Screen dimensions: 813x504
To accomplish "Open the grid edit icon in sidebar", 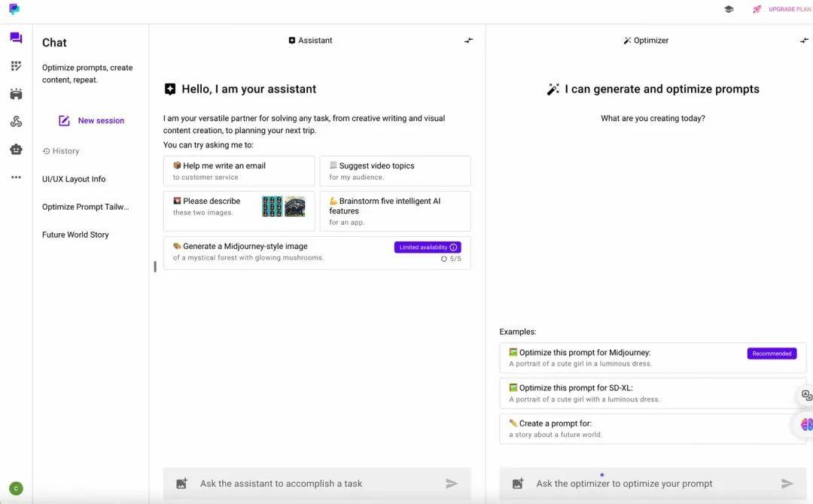I will click(x=16, y=66).
